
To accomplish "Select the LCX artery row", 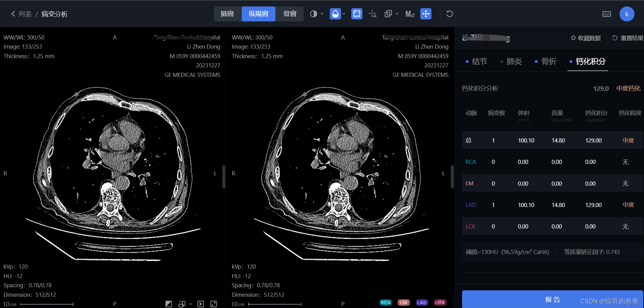I will point(553,226).
